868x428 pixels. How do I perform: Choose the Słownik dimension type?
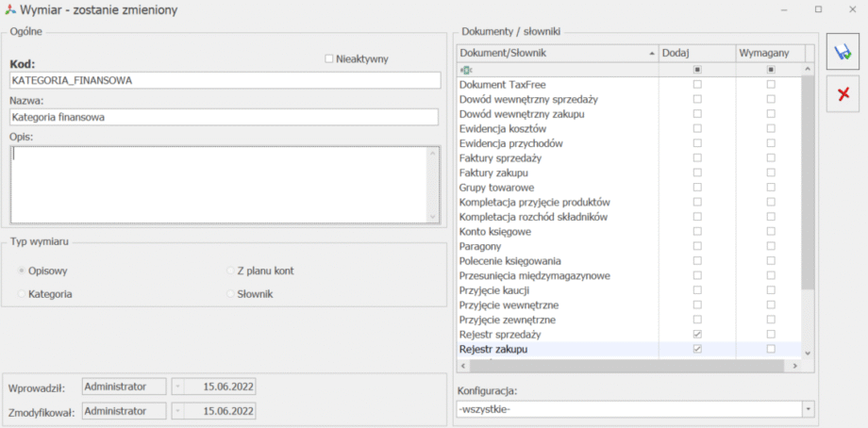[x=230, y=294]
